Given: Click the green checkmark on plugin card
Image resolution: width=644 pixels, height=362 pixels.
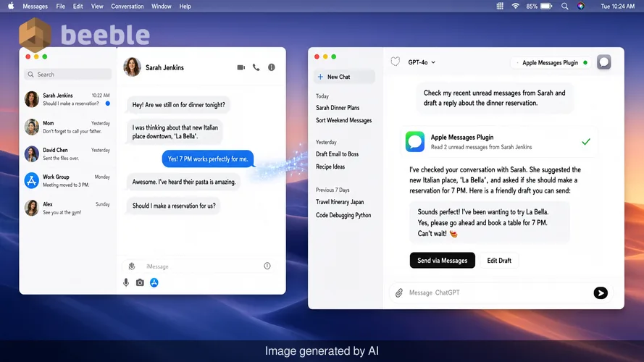Looking at the screenshot, I should pos(586,142).
